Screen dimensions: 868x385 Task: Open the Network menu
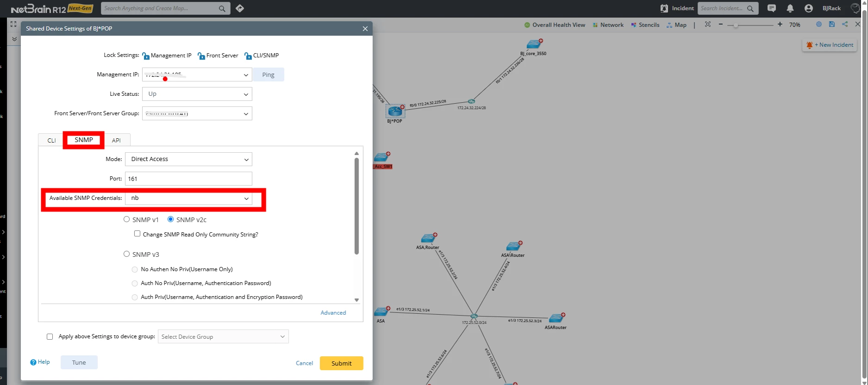click(608, 25)
